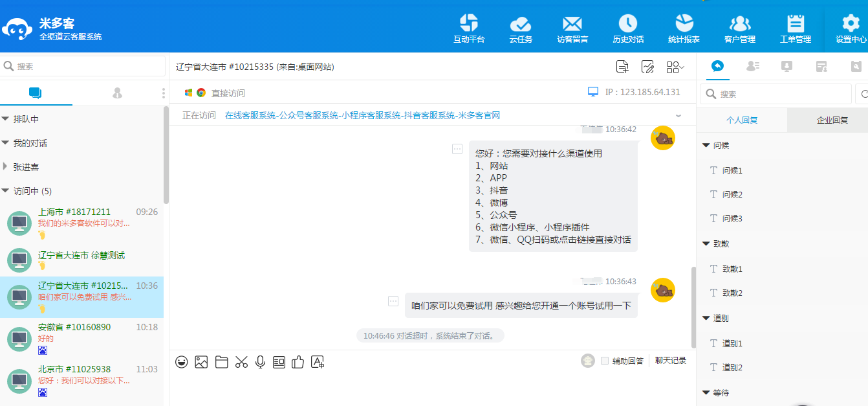Focus the quick-reply 搜索 field in right panel
This screenshot has width=868, height=406.
click(776, 94)
